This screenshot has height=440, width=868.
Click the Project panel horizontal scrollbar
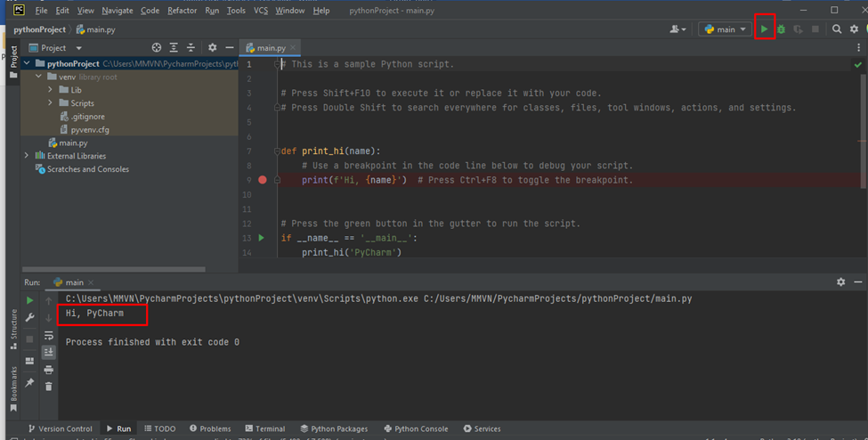pyautogui.click(x=113, y=269)
